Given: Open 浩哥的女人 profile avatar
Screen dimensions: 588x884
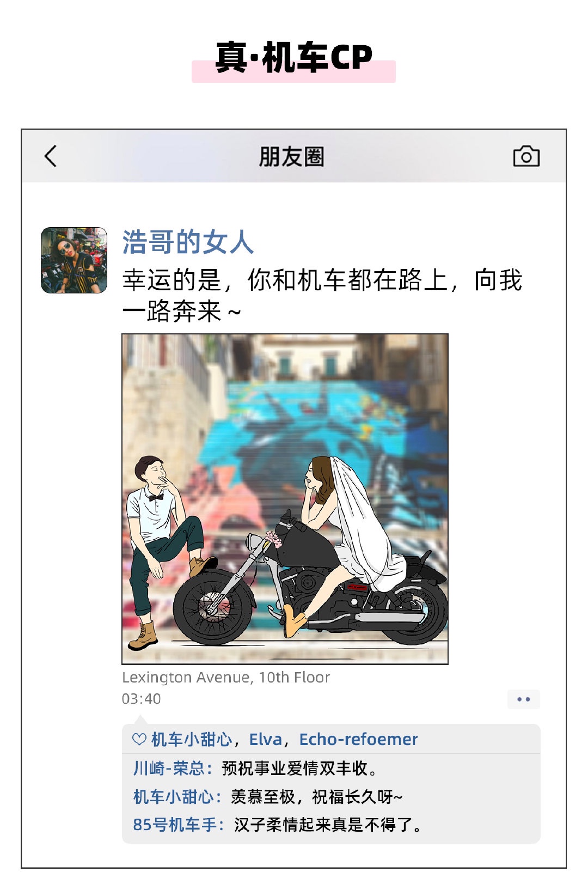Looking at the screenshot, I should [74, 260].
